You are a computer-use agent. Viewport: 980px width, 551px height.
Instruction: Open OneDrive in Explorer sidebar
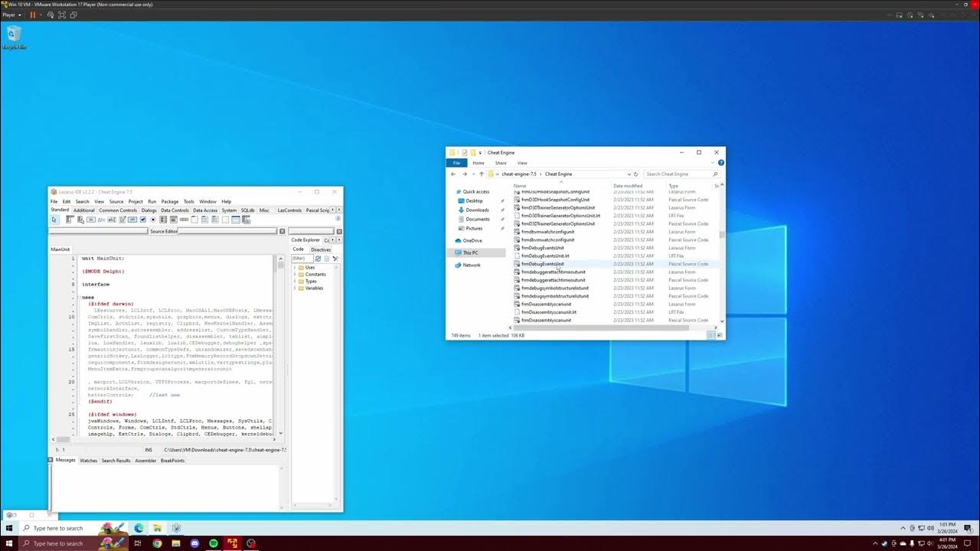tap(472, 240)
